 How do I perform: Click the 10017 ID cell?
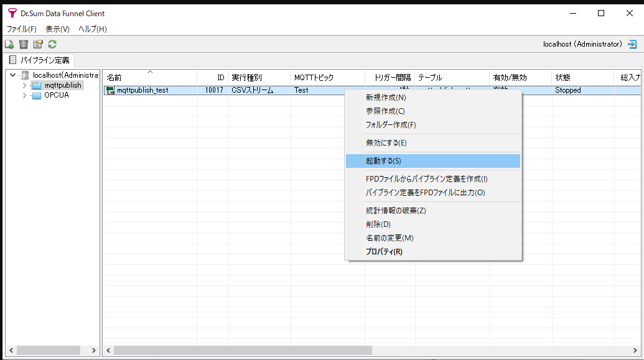coord(214,90)
